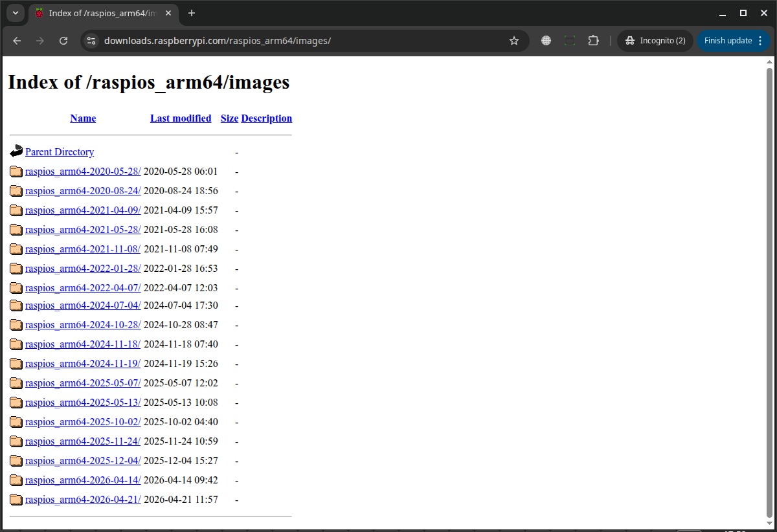Viewport: 777px width, 532px height.
Task: Select date text 2026-04-21 11:57
Action: click(181, 500)
